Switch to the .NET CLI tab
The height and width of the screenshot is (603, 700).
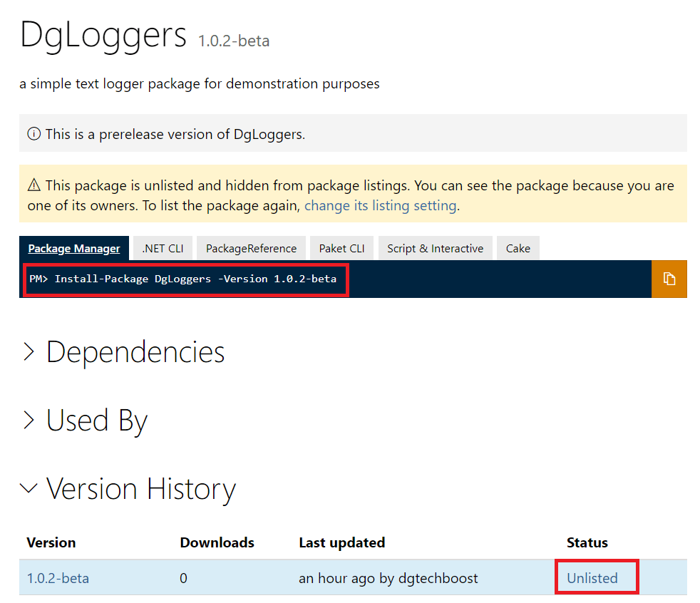point(163,248)
